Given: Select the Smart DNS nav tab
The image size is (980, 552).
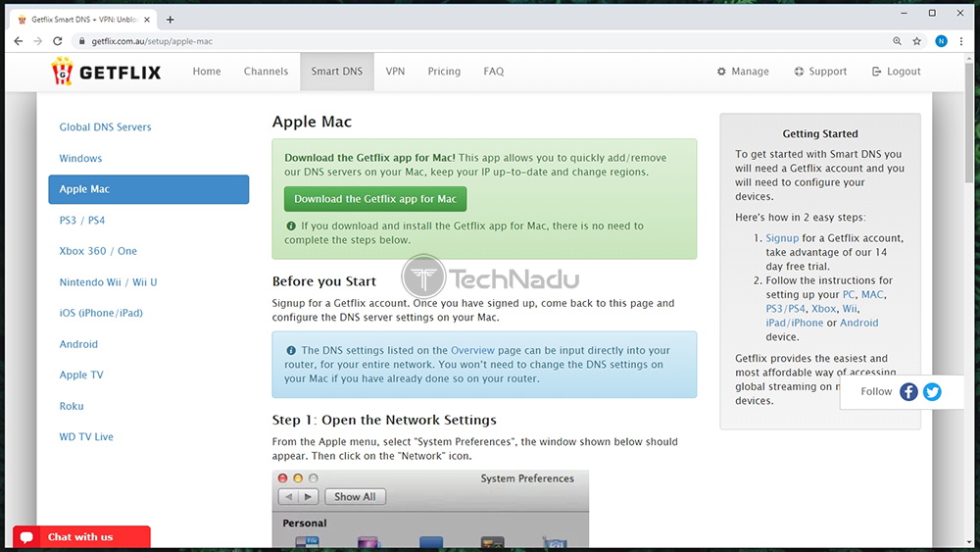Looking at the screenshot, I should [337, 72].
